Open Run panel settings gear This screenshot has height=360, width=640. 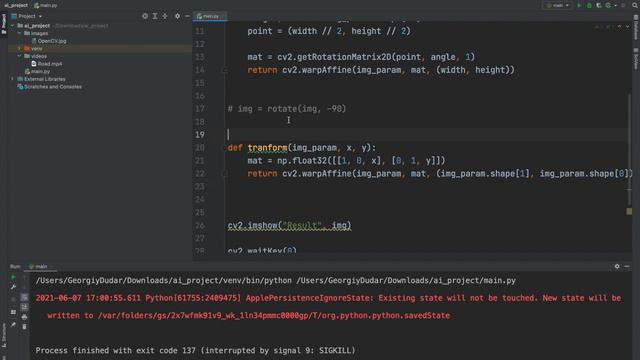click(617, 266)
